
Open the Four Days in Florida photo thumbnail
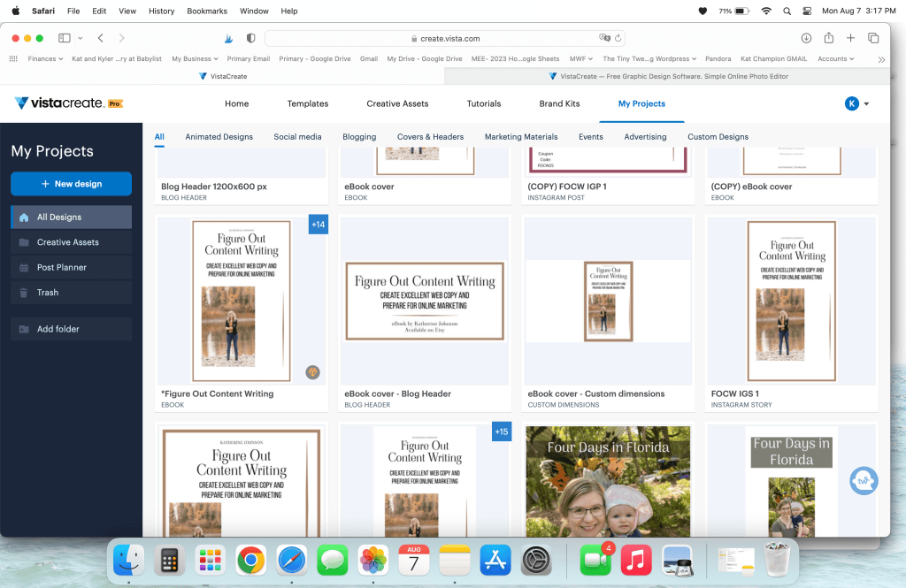pos(607,480)
